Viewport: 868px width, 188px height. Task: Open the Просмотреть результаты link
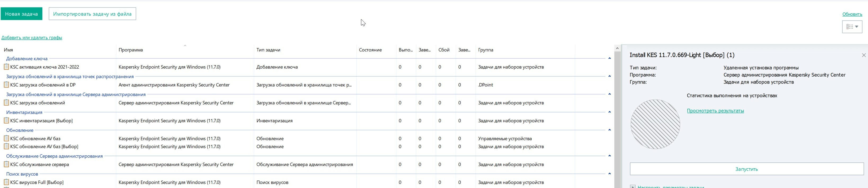pos(715,111)
